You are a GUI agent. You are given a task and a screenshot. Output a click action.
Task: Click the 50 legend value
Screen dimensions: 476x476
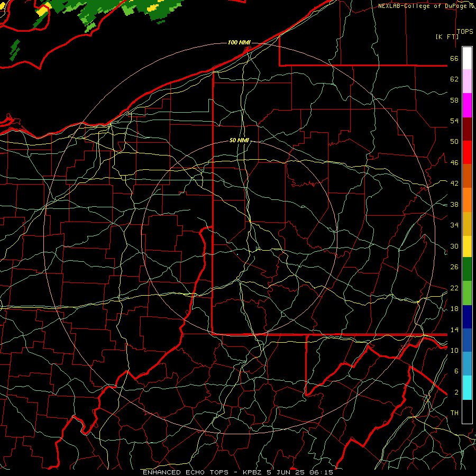click(454, 142)
